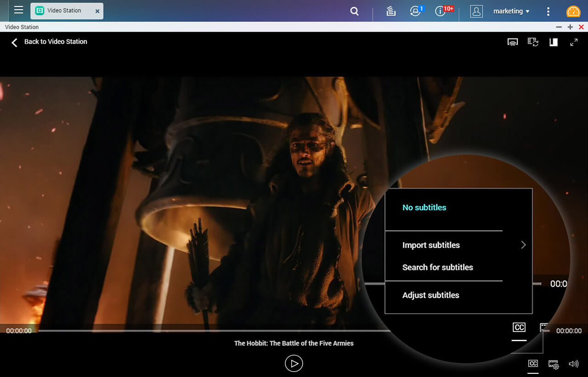Open external devices icon with badge 1
This screenshot has height=377, width=588.
[416, 11]
